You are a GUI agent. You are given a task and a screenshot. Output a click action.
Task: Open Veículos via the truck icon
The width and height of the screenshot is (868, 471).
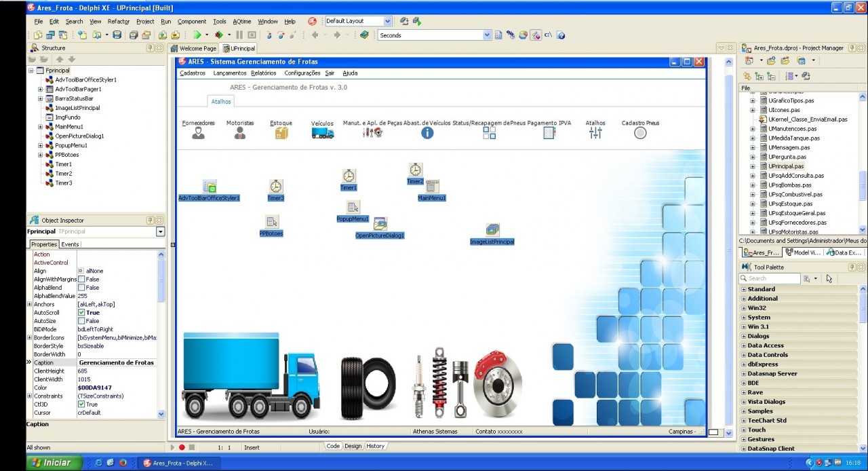point(322,132)
